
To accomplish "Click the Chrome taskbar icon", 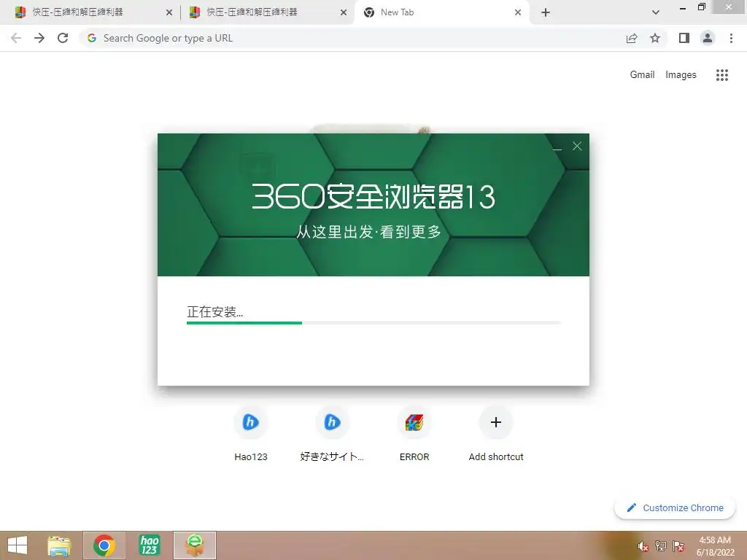I will pos(104,545).
